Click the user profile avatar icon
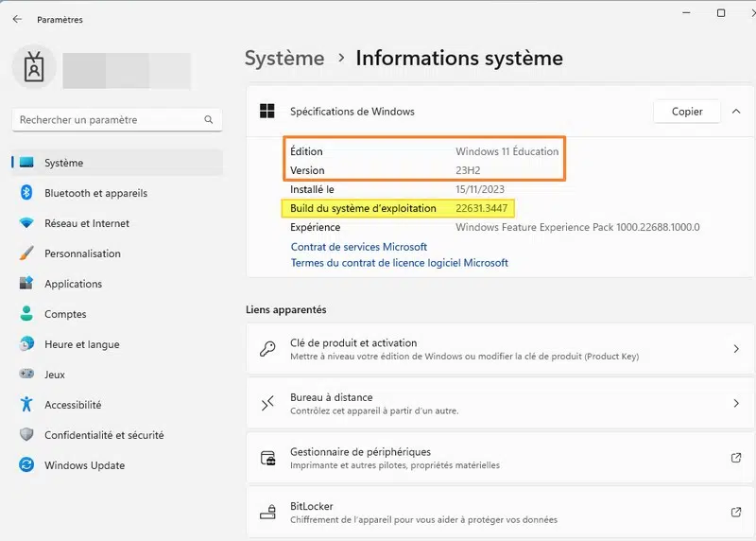The height and width of the screenshot is (541, 756). (x=33, y=71)
